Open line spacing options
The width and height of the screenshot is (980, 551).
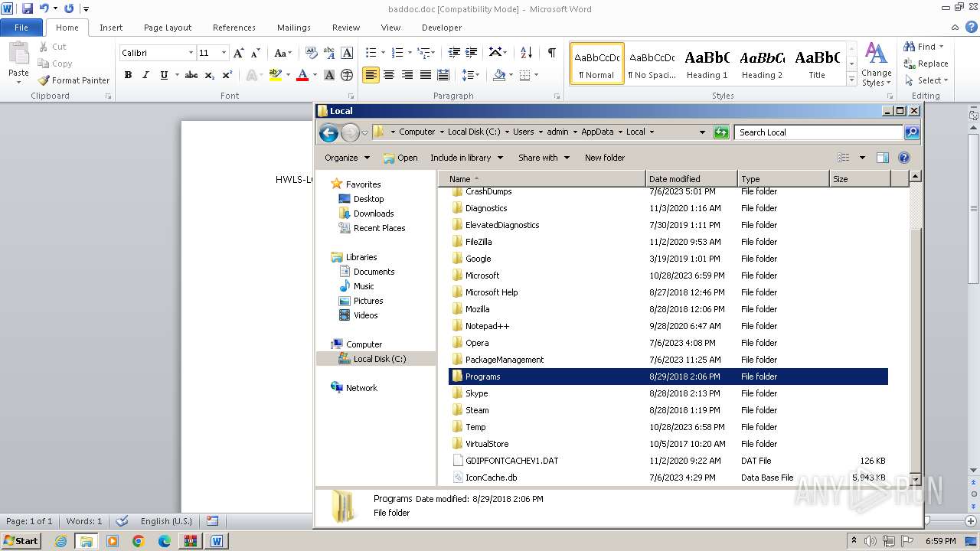click(469, 75)
